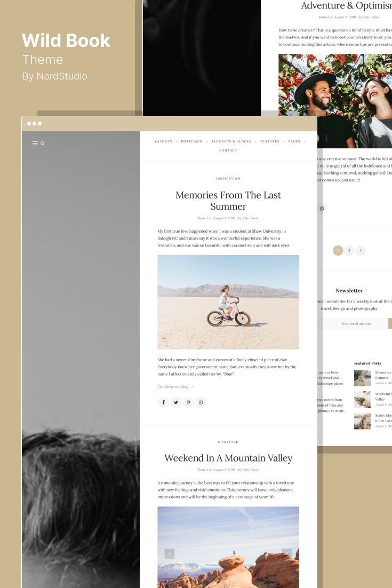Expand Elements & Blocks menu
392x588 pixels.
point(231,141)
